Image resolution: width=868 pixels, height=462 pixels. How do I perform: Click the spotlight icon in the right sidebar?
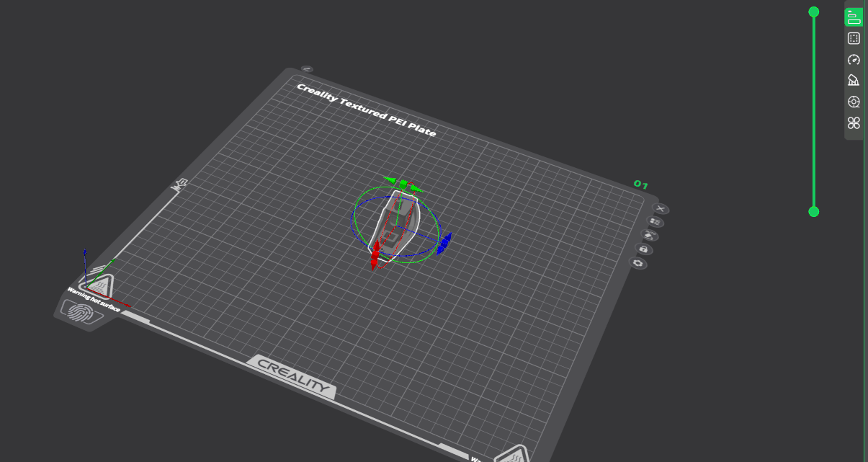point(853,80)
